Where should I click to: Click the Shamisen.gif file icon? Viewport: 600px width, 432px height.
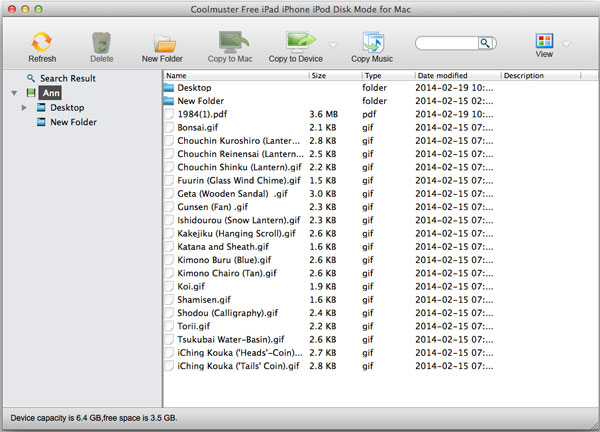pyautogui.click(x=169, y=300)
